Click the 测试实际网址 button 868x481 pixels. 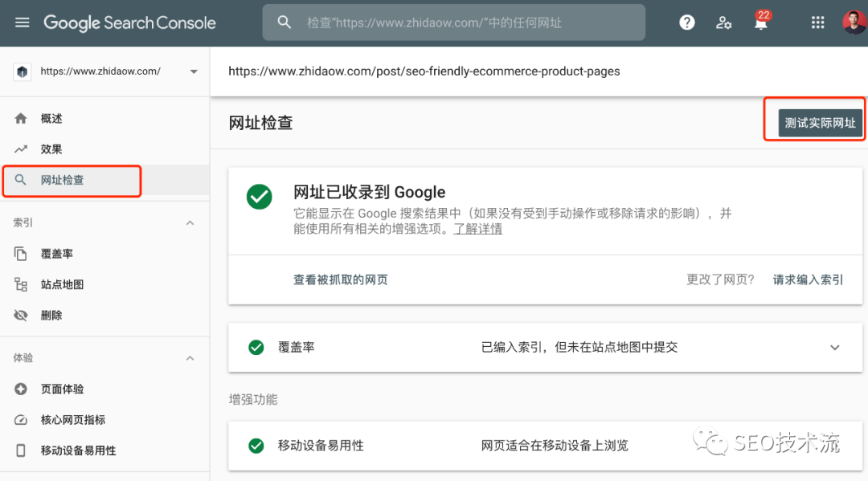[820, 124]
